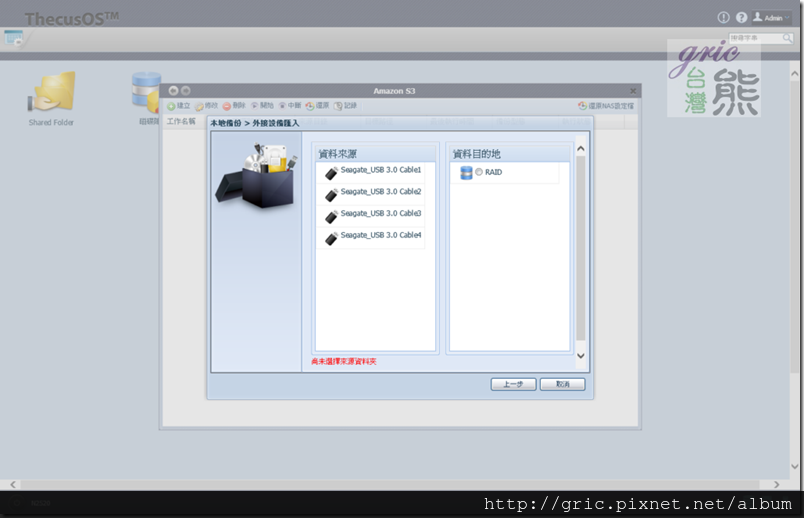This screenshot has height=518, width=804.
Task: Open the help question mark icon
Action: [x=741, y=17]
